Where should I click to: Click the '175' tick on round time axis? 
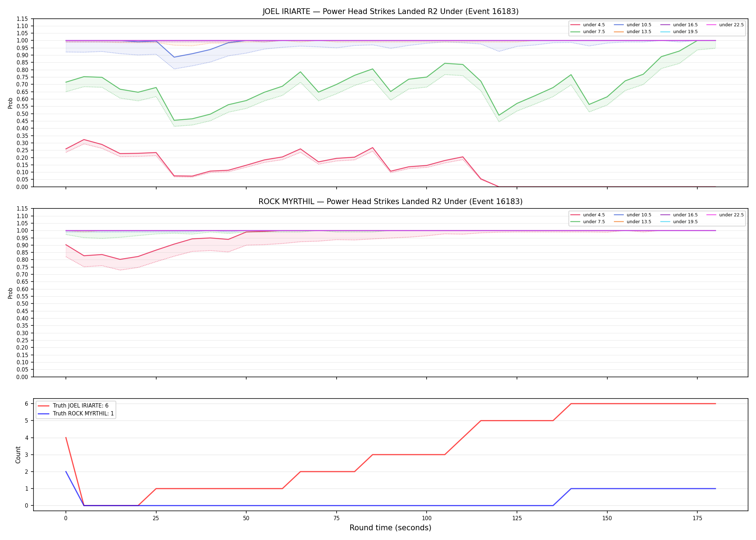coord(697,518)
